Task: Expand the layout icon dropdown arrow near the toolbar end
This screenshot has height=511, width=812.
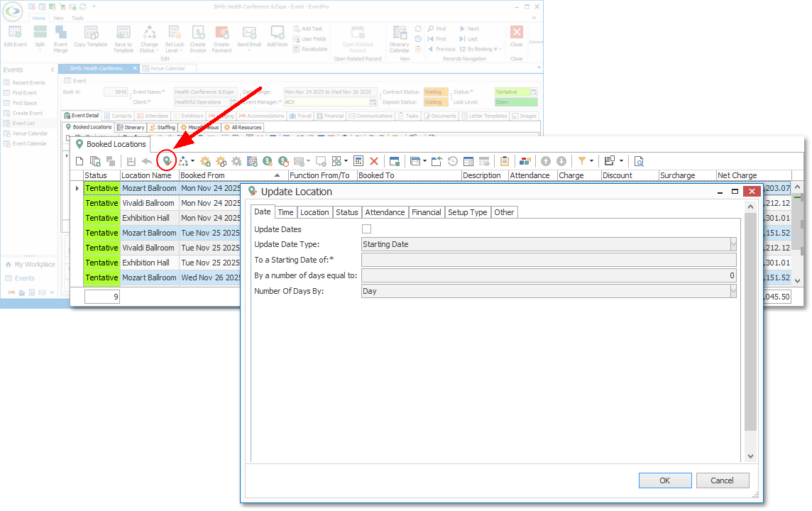Action: pos(622,161)
